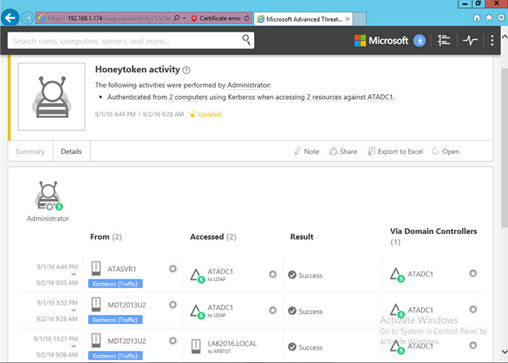This screenshot has height=363, width=508.
Task: Switch to the Details tab
Action: point(71,152)
